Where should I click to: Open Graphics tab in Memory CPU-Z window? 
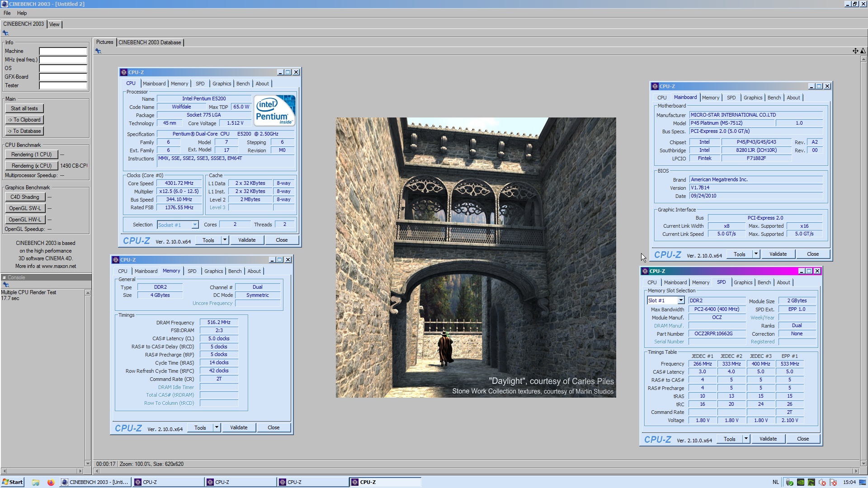click(x=213, y=271)
